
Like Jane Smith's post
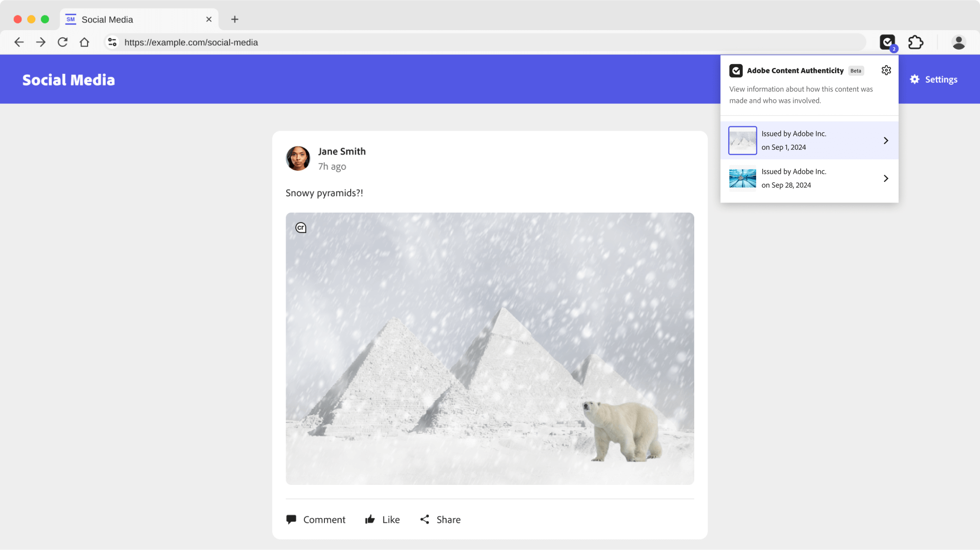click(x=382, y=519)
